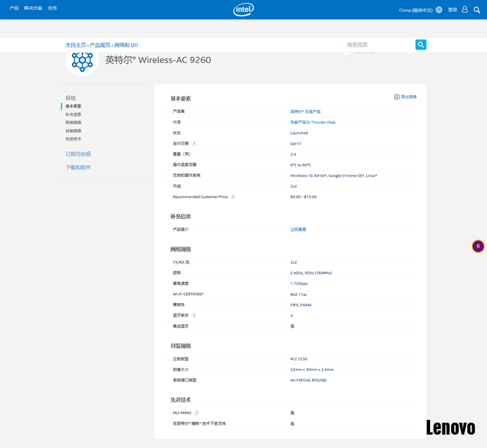Viewport: 487px width, 448px height.
Task: Open the Thunder Peak code name link
Action: pos(312,122)
